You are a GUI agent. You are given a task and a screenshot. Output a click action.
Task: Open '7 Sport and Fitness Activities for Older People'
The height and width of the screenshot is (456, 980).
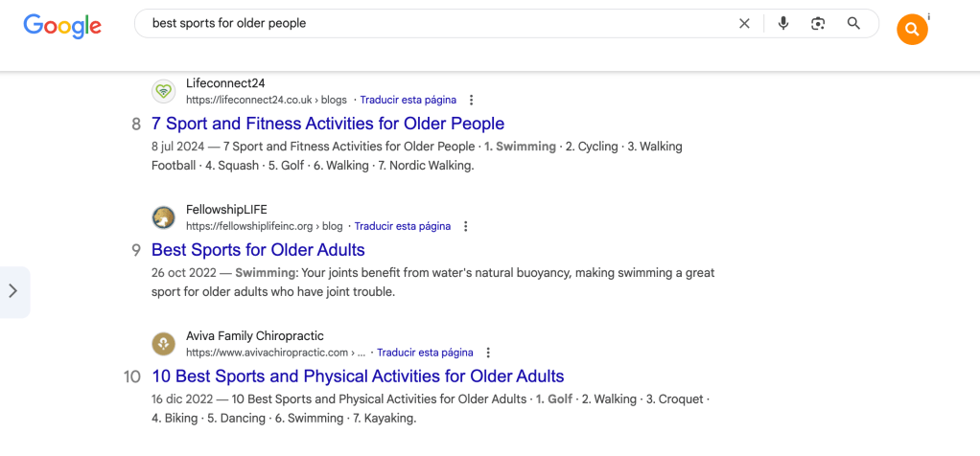328,123
